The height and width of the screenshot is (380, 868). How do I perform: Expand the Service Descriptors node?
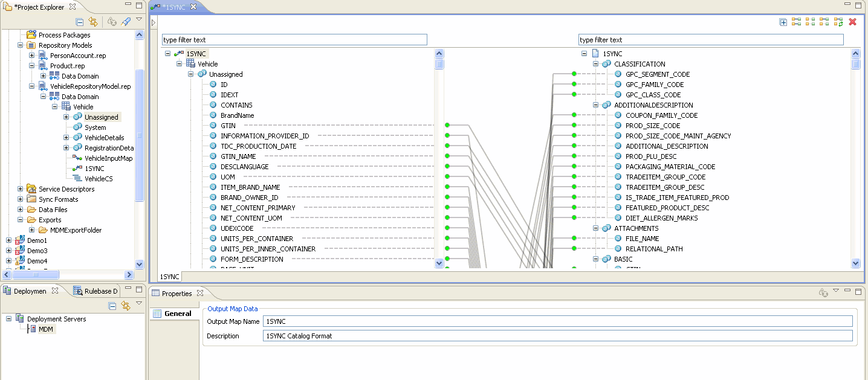[x=20, y=189]
